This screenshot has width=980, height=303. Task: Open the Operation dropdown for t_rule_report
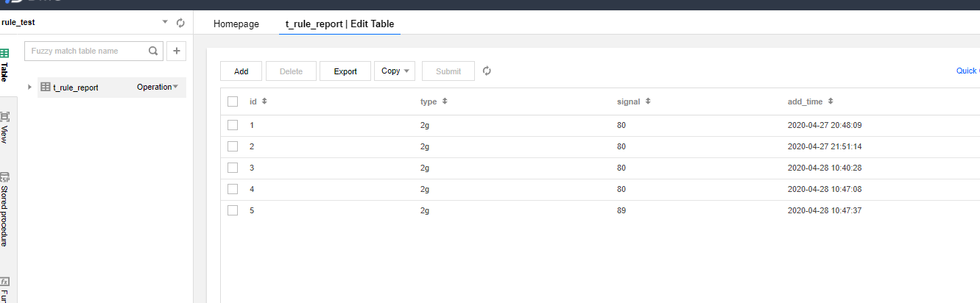point(158,87)
